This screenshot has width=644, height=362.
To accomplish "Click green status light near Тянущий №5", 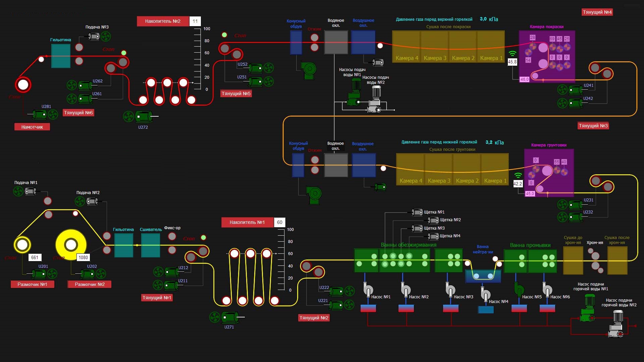I will [224, 35].
